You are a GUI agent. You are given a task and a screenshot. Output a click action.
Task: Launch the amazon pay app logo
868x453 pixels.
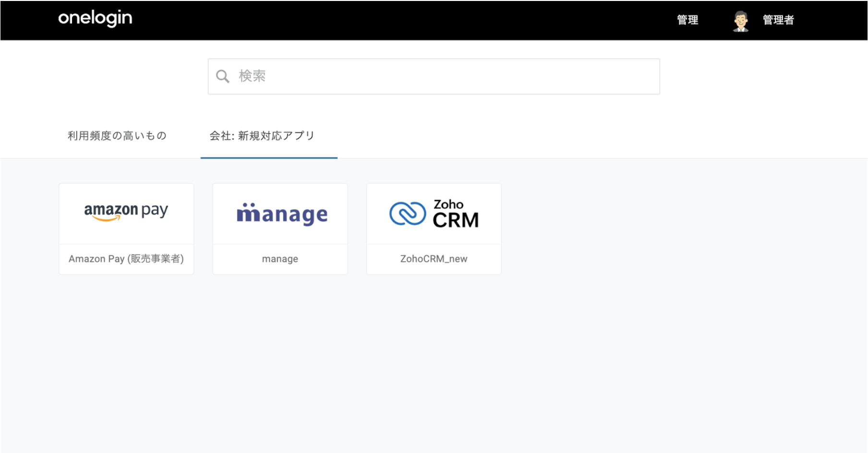tap(126, 212)
